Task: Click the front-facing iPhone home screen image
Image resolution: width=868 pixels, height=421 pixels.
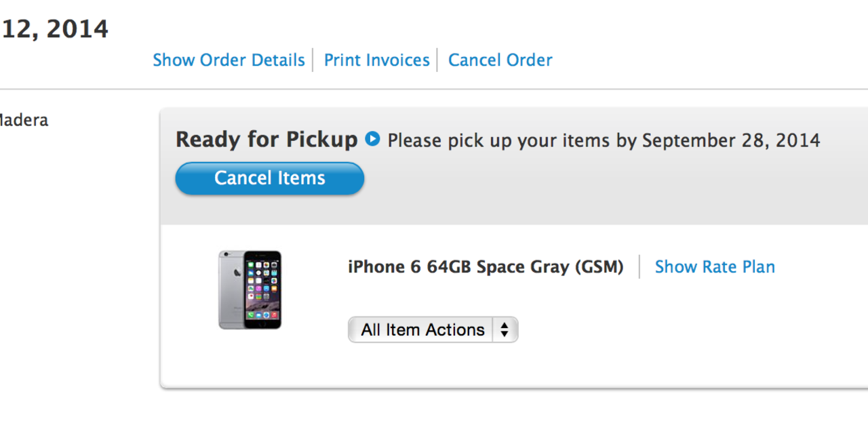Action: (262, 289)
